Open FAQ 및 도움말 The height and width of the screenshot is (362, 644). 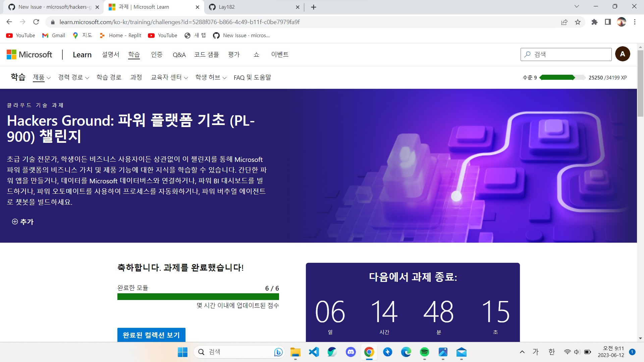(x=253, y=77)
